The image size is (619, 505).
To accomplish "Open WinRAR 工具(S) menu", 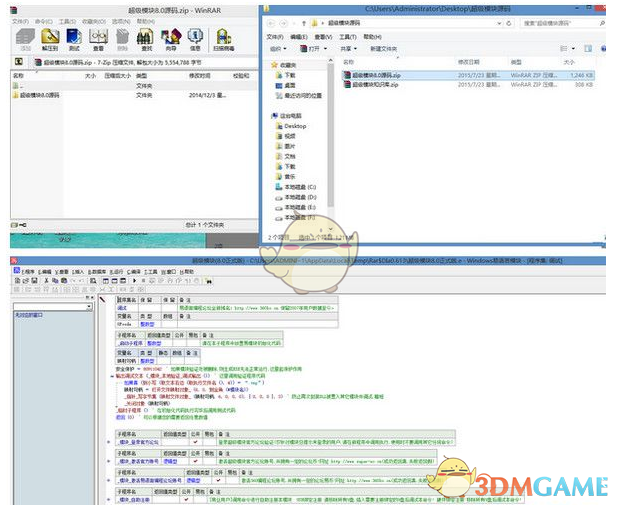I will point(67,21).
